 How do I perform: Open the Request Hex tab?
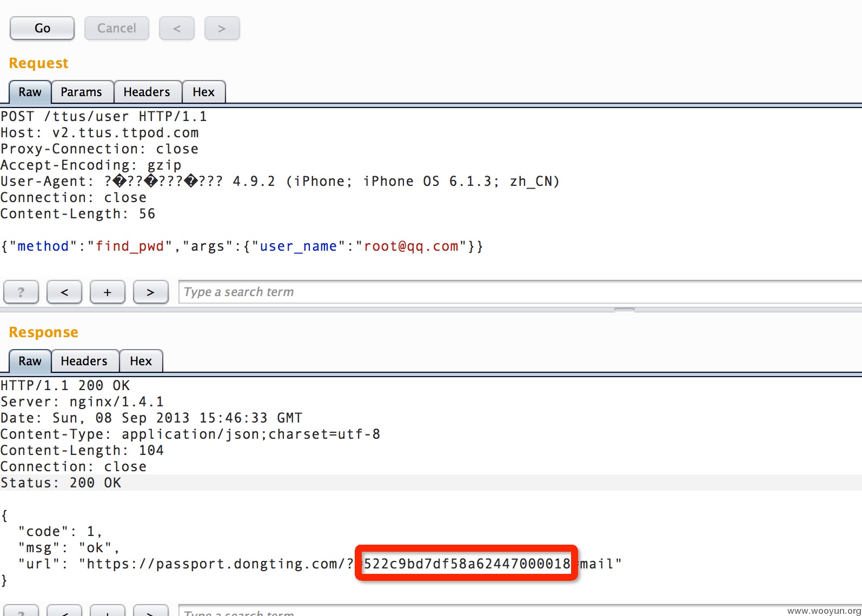(204, 92)
